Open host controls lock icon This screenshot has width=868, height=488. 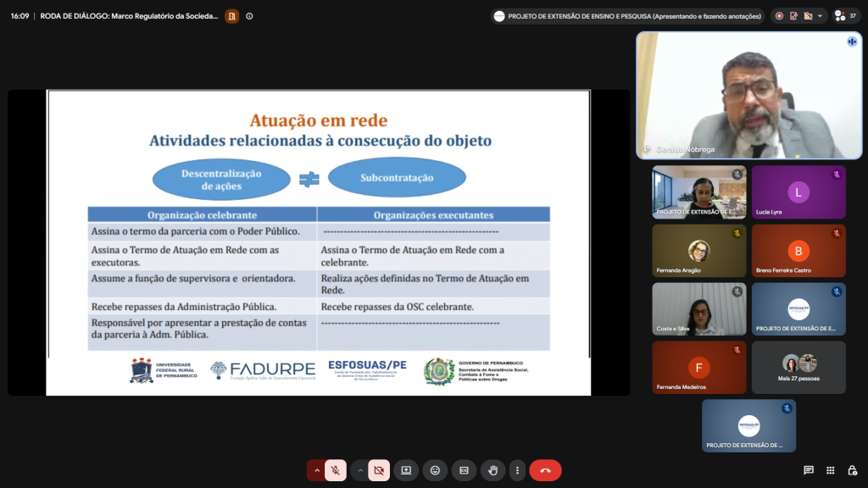[x=853, y=470]
